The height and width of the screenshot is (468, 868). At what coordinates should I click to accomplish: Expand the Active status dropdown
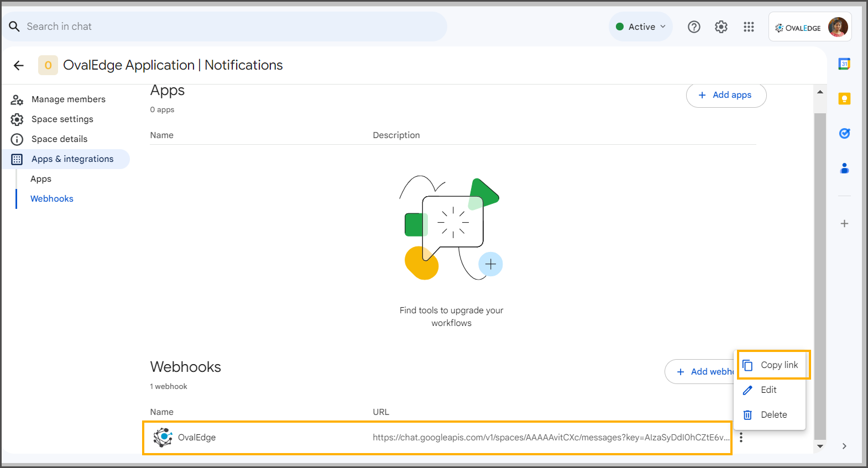(x=641, y=27)
